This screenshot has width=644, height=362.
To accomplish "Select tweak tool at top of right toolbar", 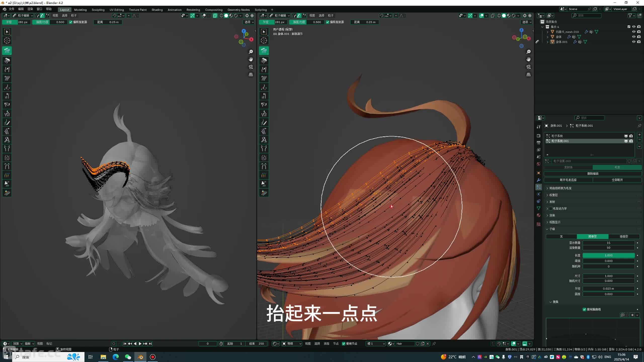I will click(x=264, y=32).
